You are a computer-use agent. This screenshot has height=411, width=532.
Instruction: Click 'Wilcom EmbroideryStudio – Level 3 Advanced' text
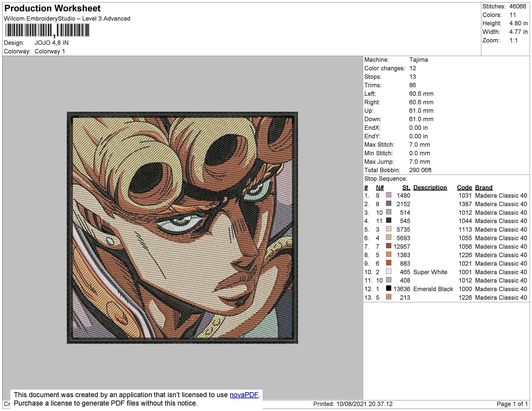(67, 19)
